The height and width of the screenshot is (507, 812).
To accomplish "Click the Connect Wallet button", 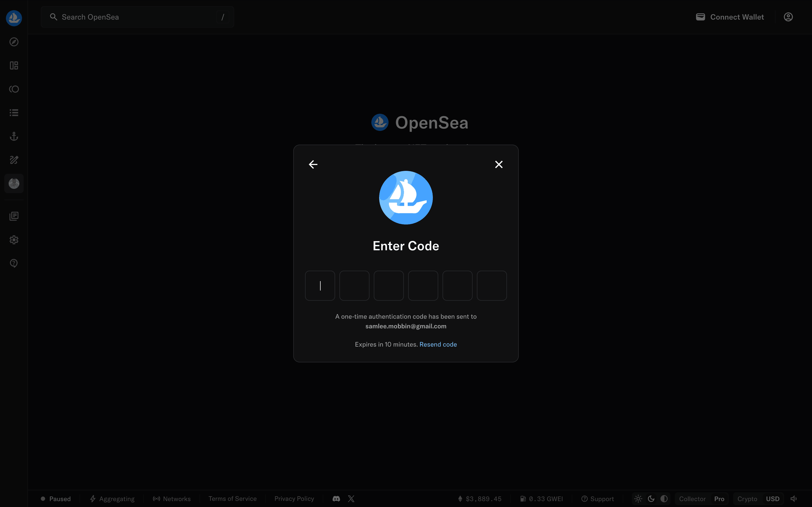I will point(730,17).
